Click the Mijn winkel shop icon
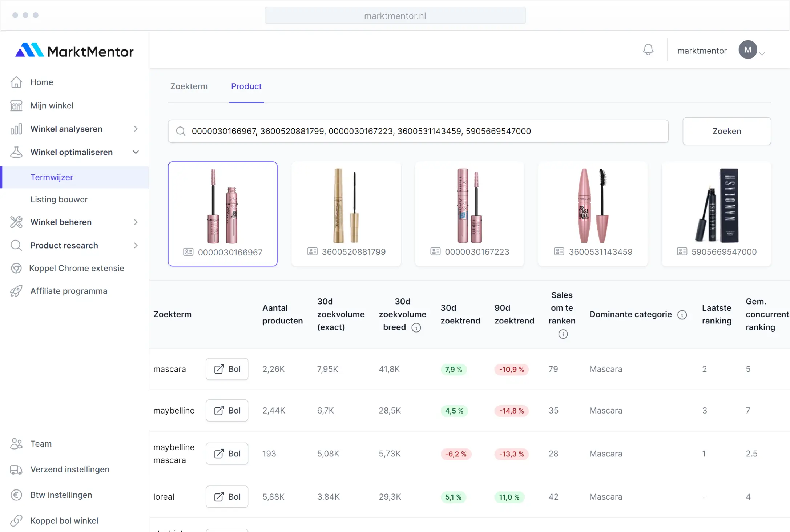The width and height of the screenshot is (790, 532). pyautogui.click(x=16, y=105)
